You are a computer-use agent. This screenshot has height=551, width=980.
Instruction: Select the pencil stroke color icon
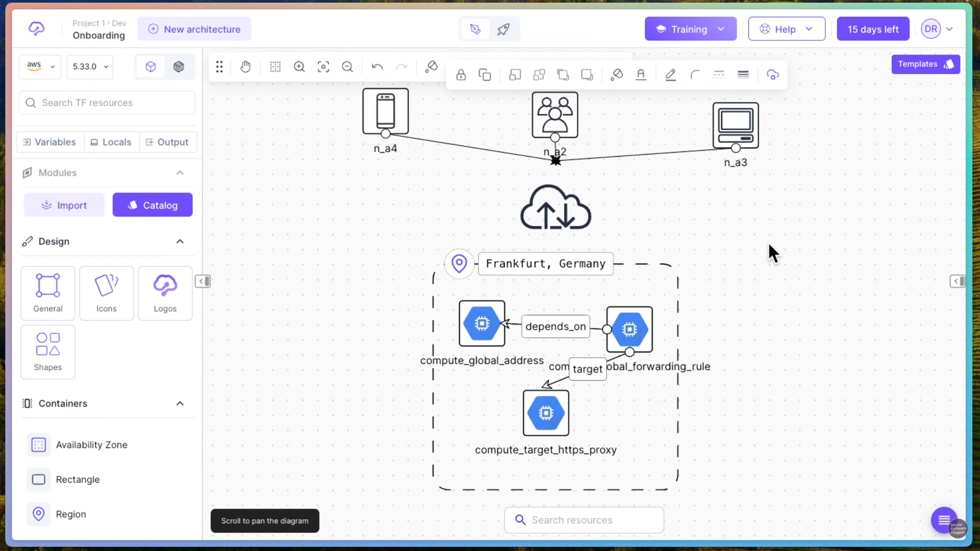click(671, 75)
